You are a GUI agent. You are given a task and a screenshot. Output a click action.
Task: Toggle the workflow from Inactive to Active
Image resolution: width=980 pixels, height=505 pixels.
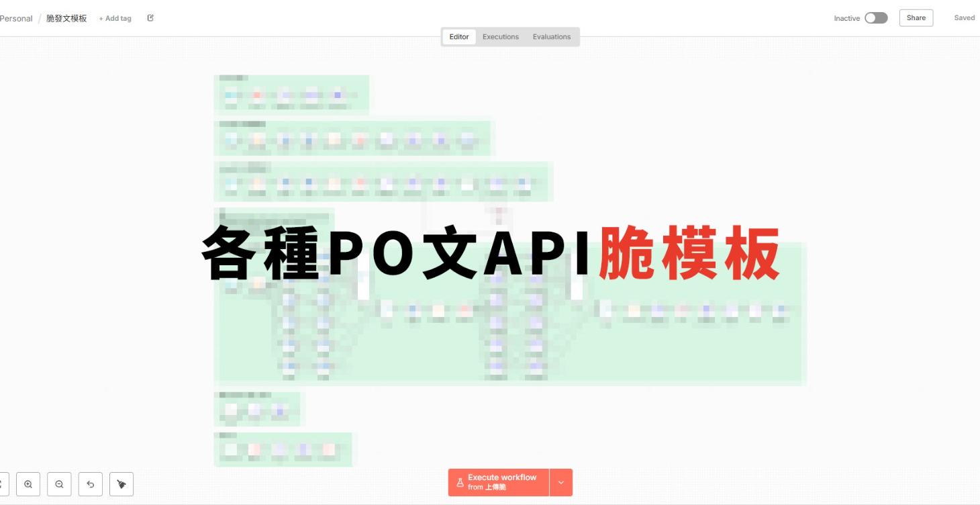[876, 17]
